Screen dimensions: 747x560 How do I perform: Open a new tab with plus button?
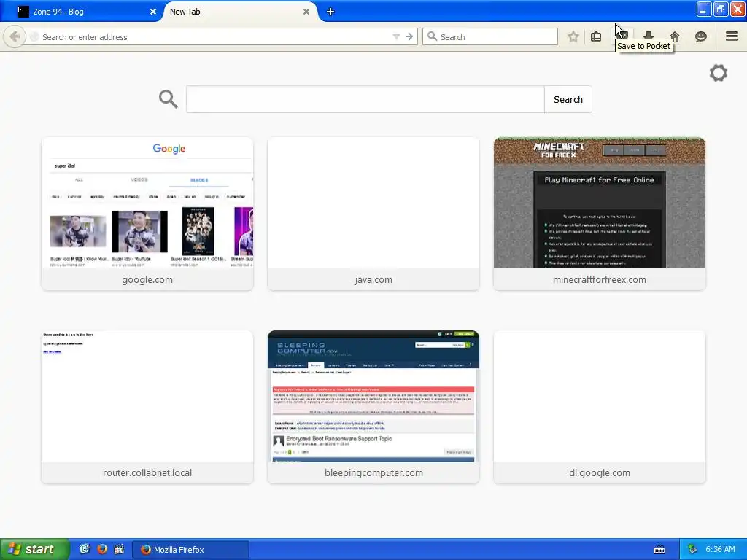(330, 12)
